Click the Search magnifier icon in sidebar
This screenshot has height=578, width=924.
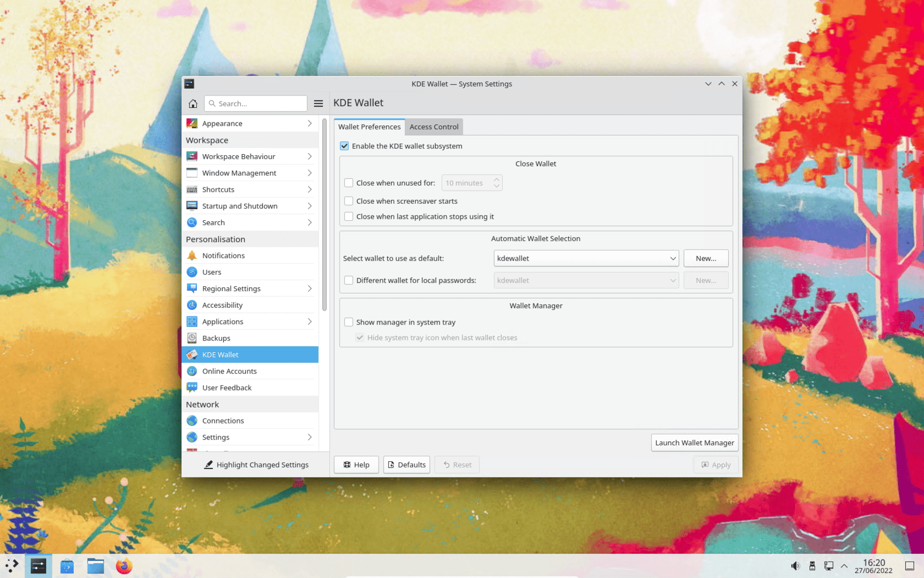[192, 222]
